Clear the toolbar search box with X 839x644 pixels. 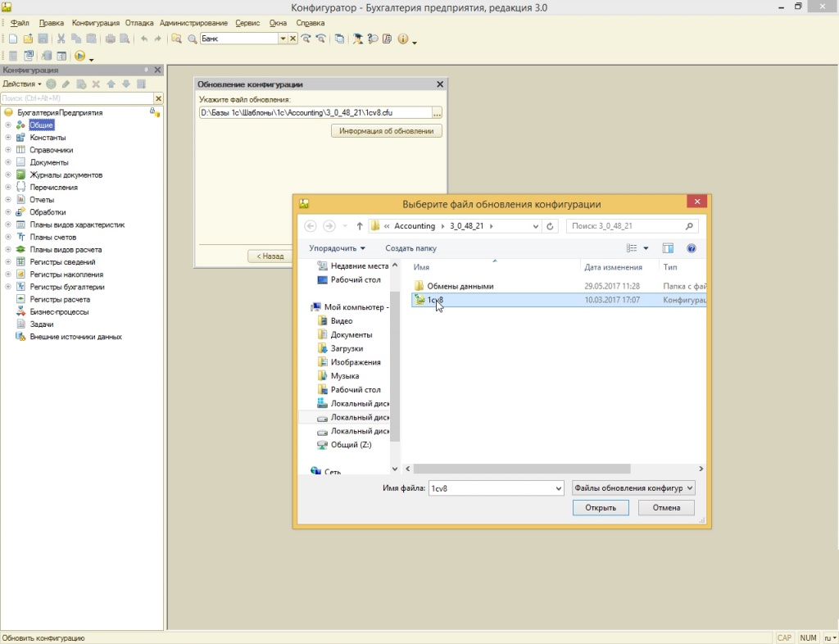[x=293, y=39]
